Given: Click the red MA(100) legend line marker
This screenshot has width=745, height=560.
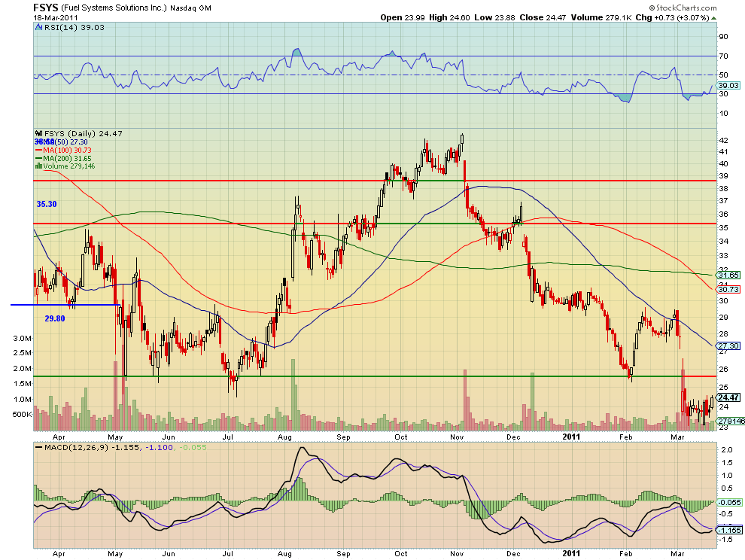Looking at the screenshot, I should pos(38,151).
